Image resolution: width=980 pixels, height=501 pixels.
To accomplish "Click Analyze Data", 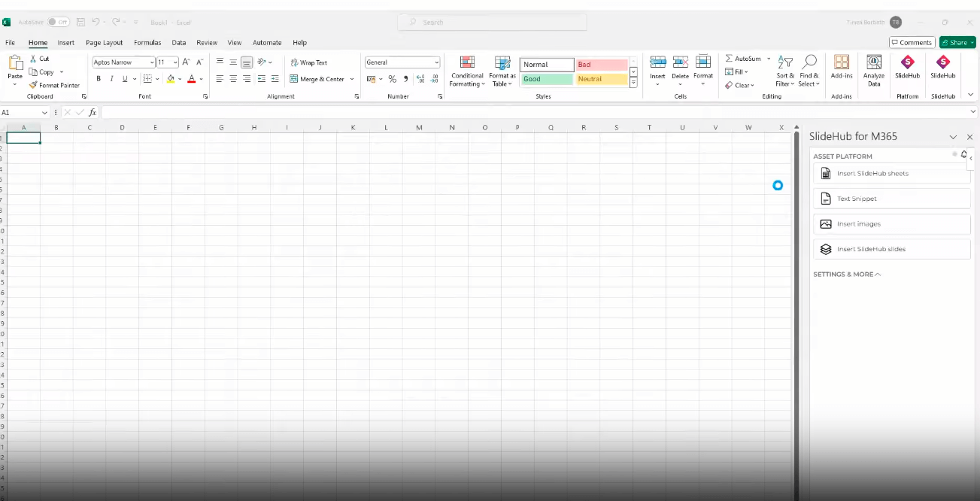I will [x=874, y=71].
